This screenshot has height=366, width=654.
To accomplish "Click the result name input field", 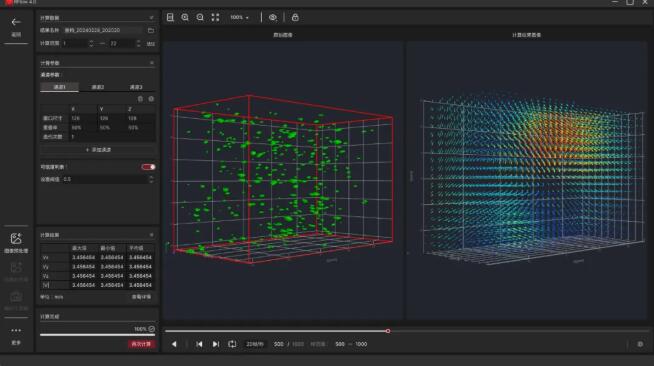I will point(103,30).
